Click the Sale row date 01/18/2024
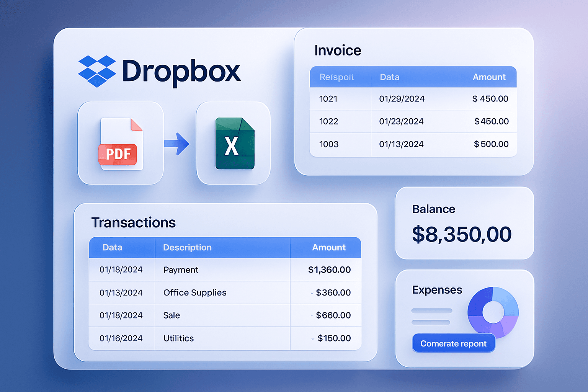Image resolution: width=588 pixels, height=392 pixels. pos(121,315)
